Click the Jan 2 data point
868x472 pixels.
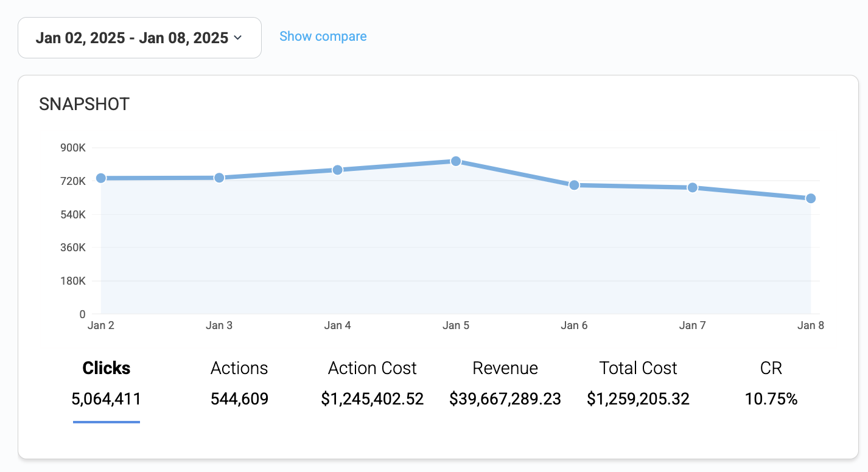coord(101,178)
